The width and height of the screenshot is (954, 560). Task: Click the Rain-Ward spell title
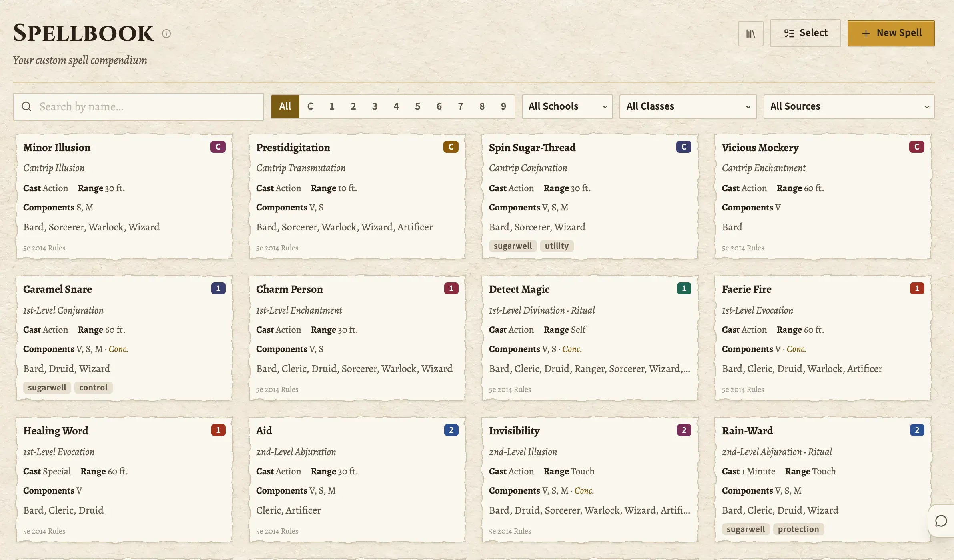(747, 431)
